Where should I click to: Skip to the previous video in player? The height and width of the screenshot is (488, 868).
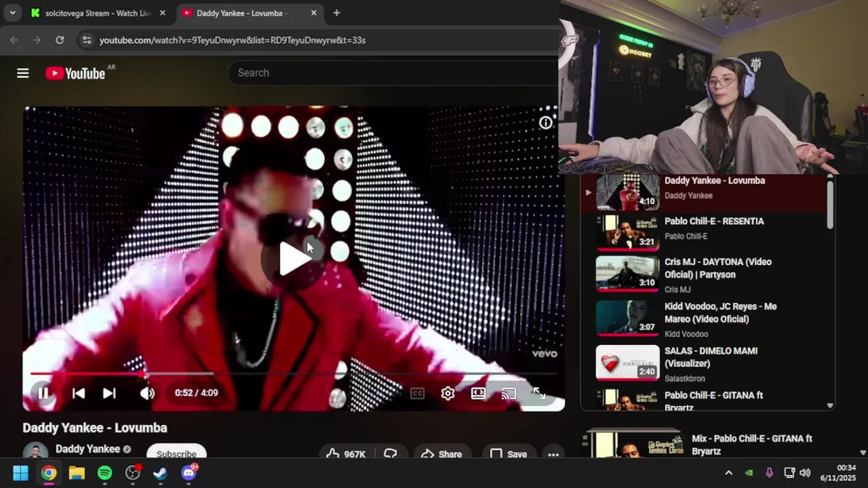coord(79,393)
